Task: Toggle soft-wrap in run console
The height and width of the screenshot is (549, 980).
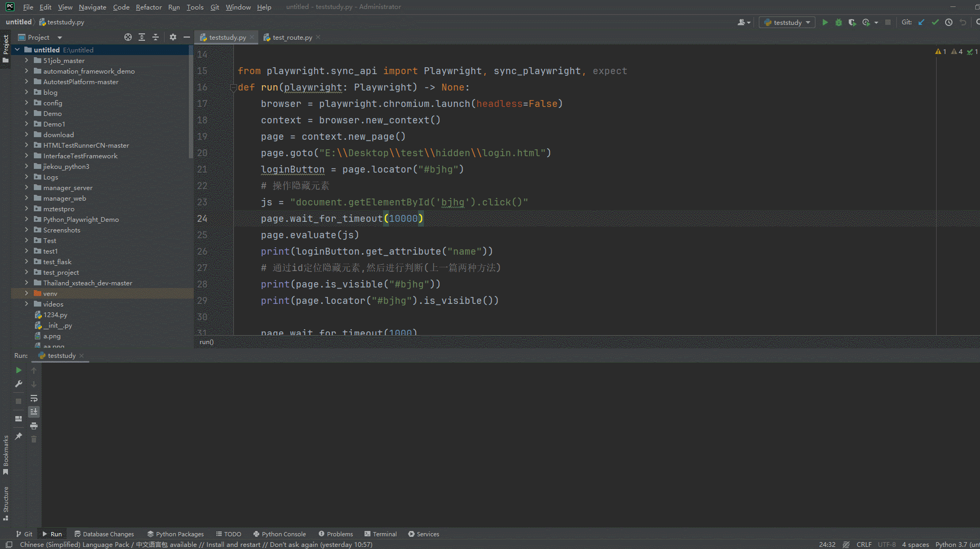Action: 34,398
